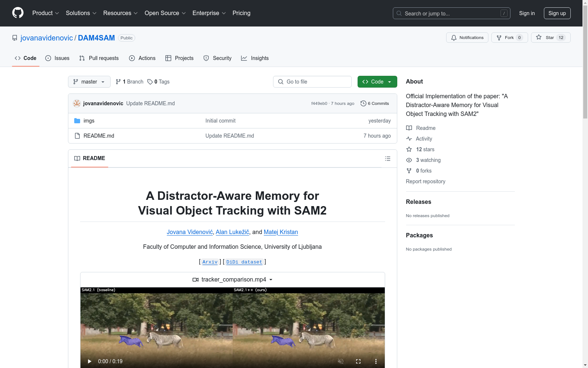Click Report repository
588x368 pixels.
click(426, 181)
